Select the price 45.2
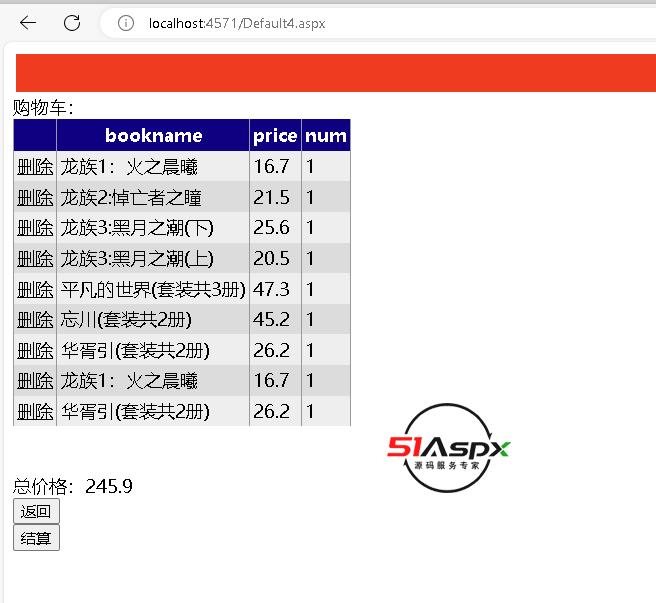This screenshot has width=656, height=603. click(x=271, y=320)
